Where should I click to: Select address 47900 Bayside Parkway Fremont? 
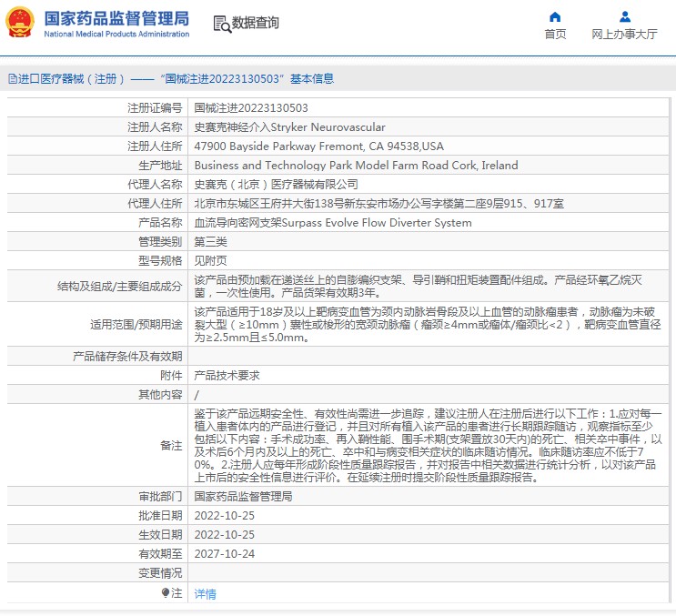click(x=318, y=146)
